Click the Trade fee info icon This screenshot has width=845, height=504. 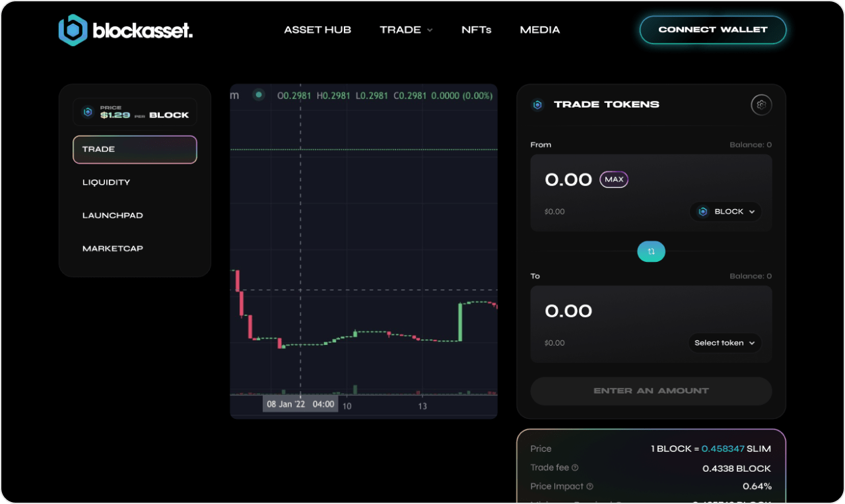(x=575, y=468)
